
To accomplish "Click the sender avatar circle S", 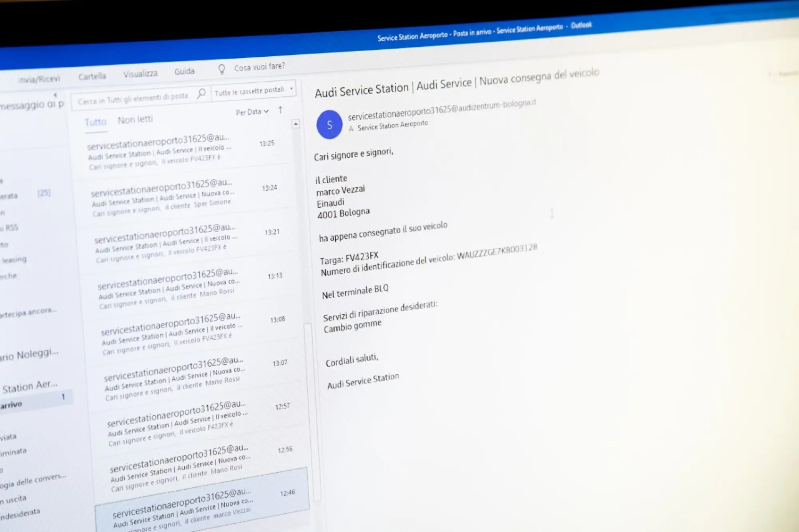I will [329, 125].
